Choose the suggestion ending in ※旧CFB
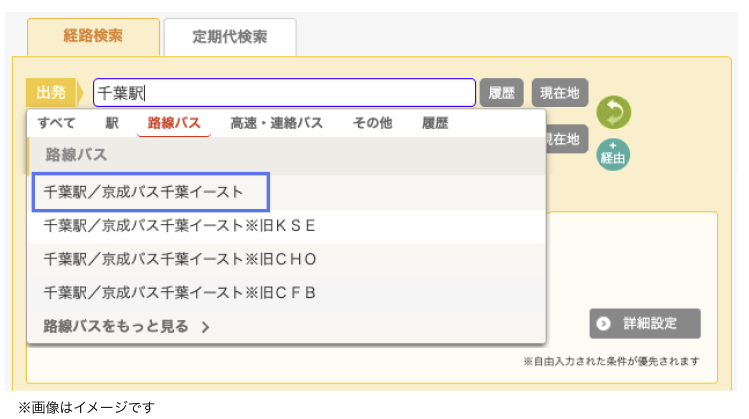 coord(287,293)
